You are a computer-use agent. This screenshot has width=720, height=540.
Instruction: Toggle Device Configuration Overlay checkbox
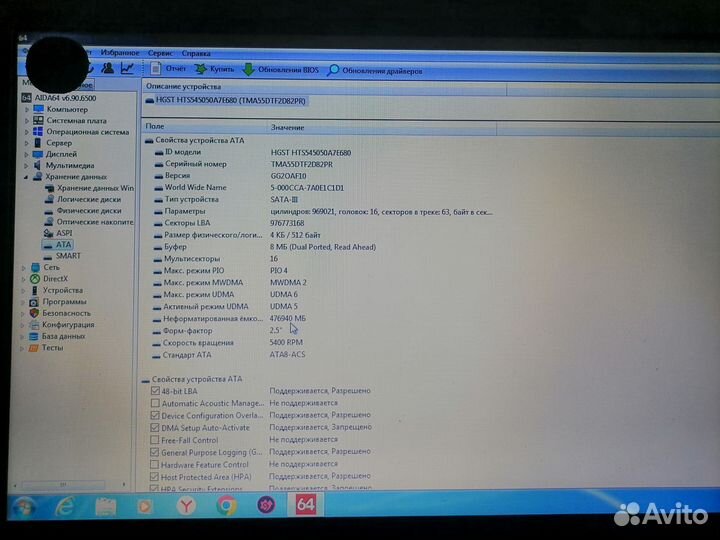point(155,415)
